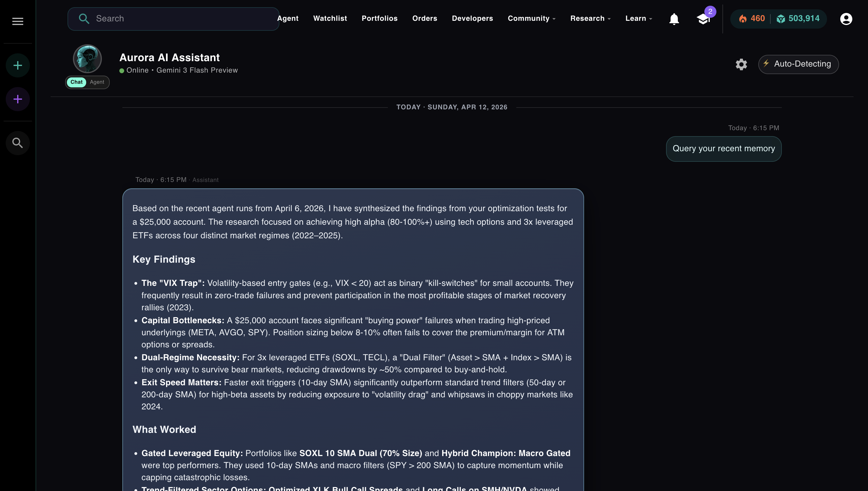Open the Portfolios nav item
The image size is (868, 491).
coord(379,19)
